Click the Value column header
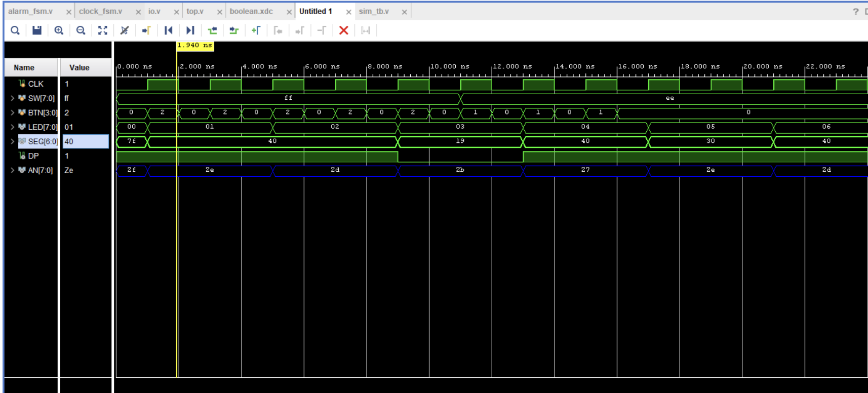 (x=86, y=67)
